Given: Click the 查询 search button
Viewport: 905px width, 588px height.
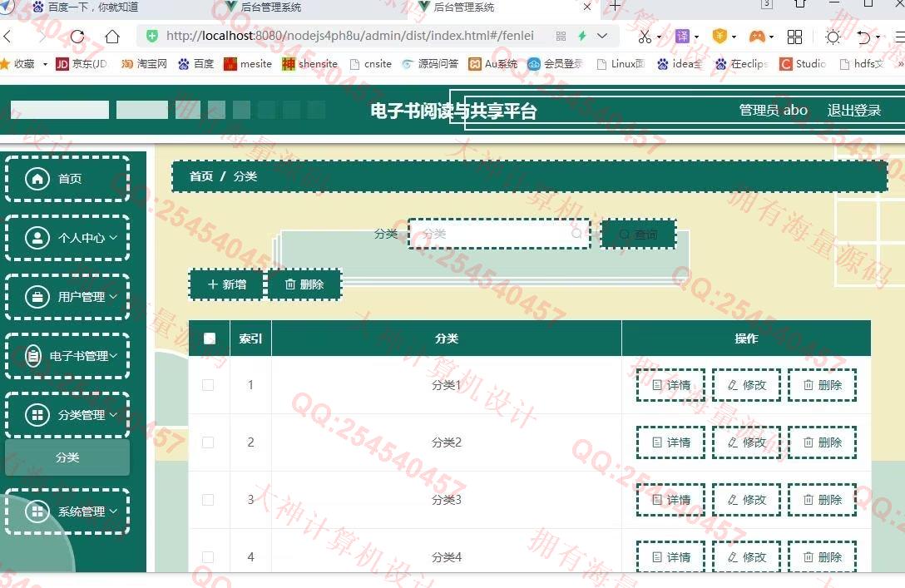Looking at the screenshot, I should [x=638, y=235].
